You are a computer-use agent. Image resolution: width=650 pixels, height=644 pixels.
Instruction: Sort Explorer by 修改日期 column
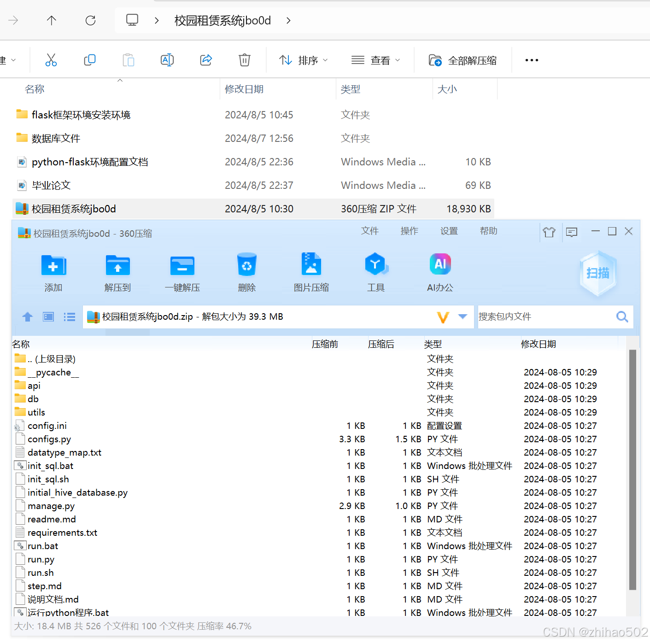(278, 89)
